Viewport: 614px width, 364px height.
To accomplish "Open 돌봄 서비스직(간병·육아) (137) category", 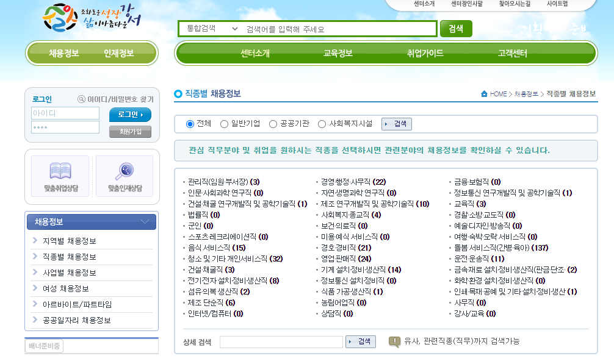I will pos(501,248).
